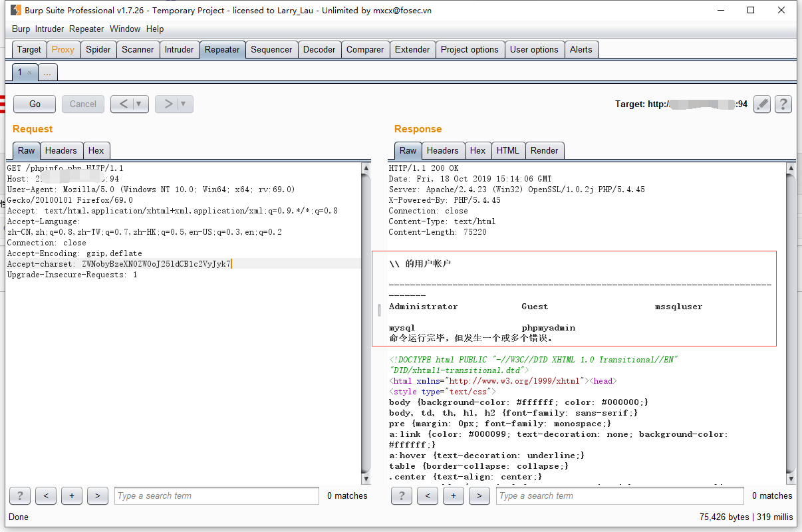
Task: Switch to the Proxy tab
Action: coord(63,49)
